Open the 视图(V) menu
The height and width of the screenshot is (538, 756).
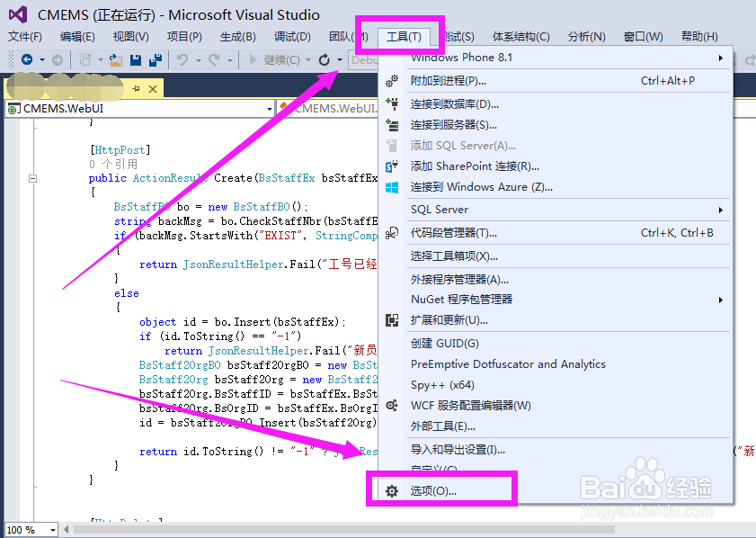131,37
